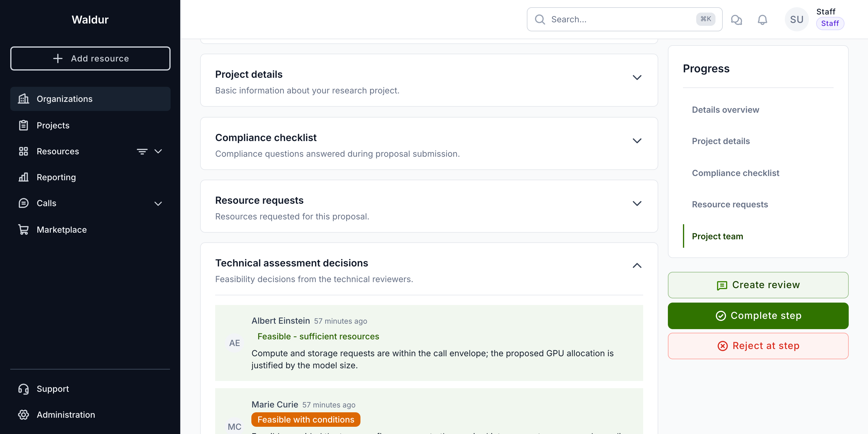Click Marie Curie's '57 minutes ago' timestamp
The height and width of the screenshot is (434, 868).
pos(329,405)
